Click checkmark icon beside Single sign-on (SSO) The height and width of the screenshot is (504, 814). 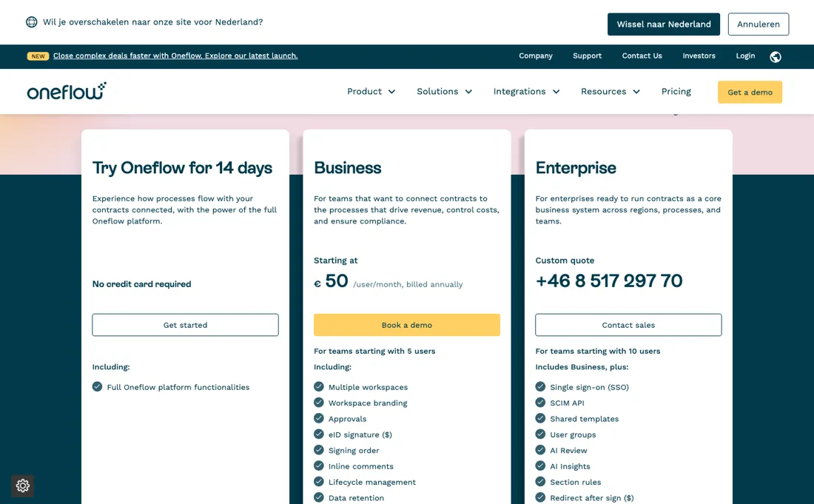pyautogui.click(x=540, y=386)
